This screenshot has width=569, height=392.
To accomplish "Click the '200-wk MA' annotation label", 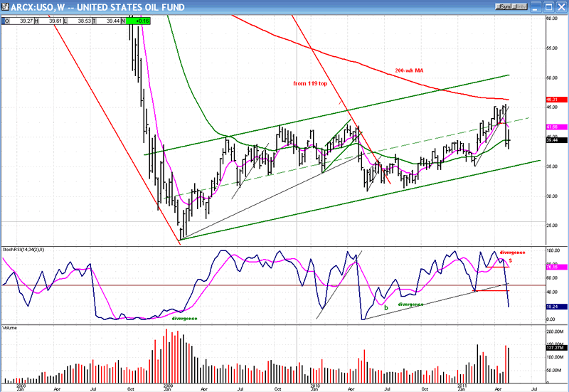I will [x=410, y=70].
